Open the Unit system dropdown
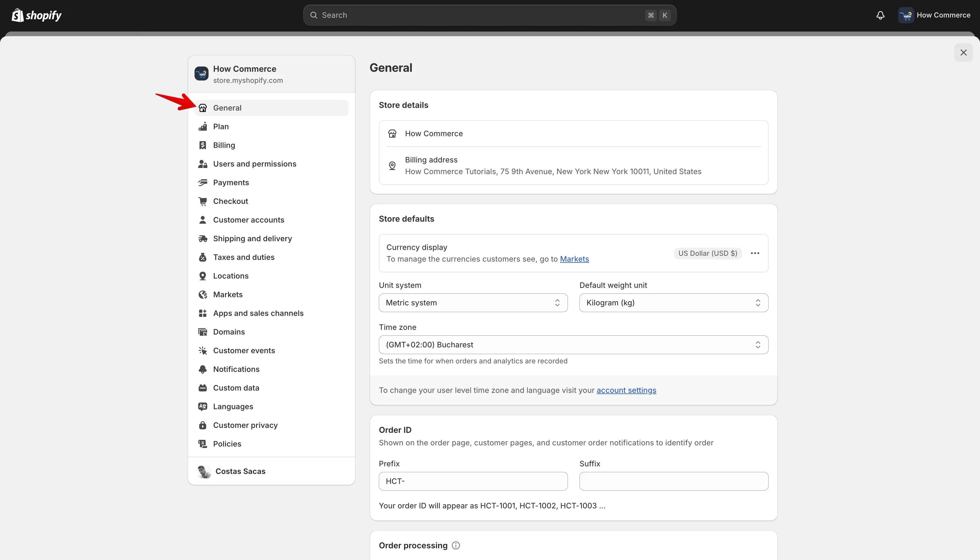The height and width of the screenshot is (560, 980). (x=473, y=303)
